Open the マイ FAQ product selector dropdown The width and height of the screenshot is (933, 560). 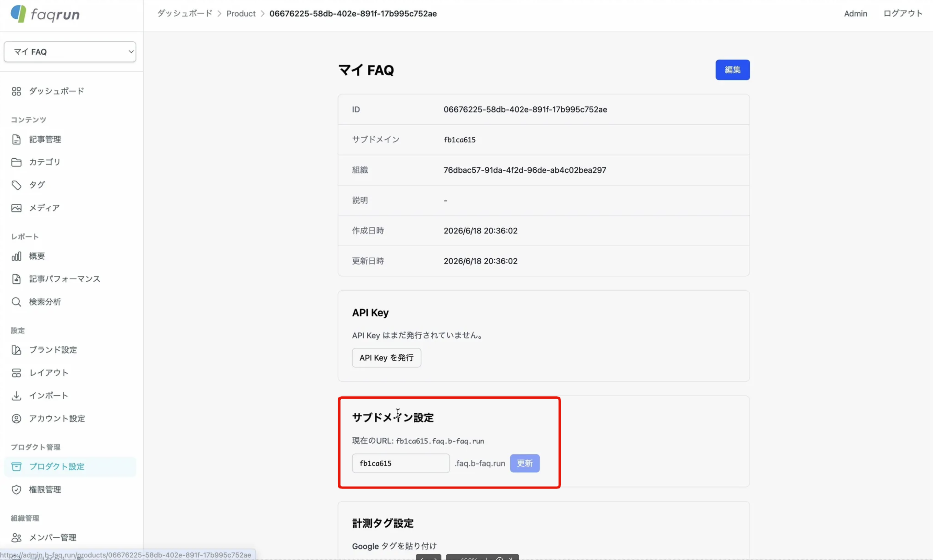[x=70, y=52]
